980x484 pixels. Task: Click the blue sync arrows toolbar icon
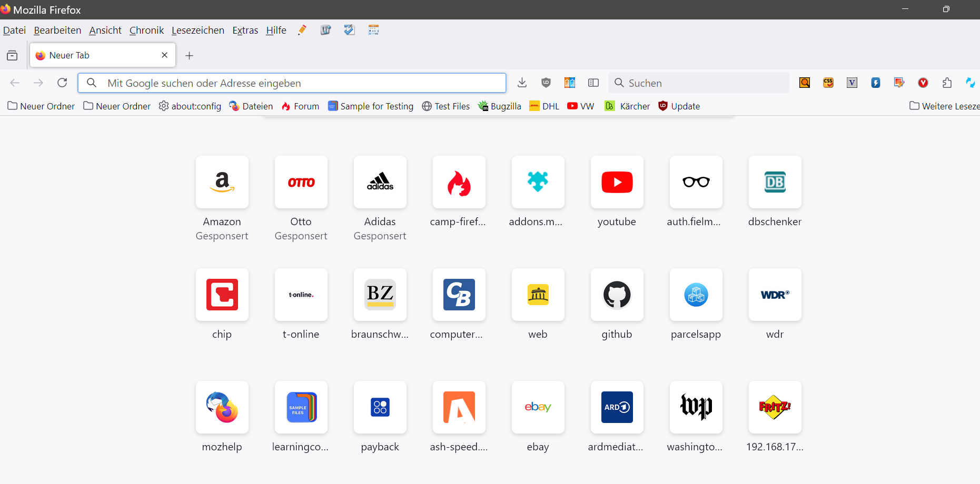click(971, 83)
